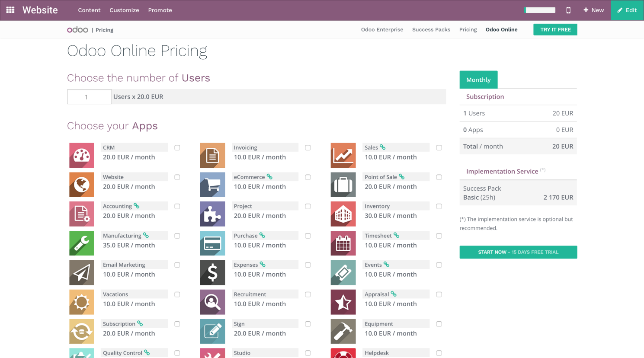The image size is (644, 358).
Task: Open the Success Packs page
Action: coord(431,29)
